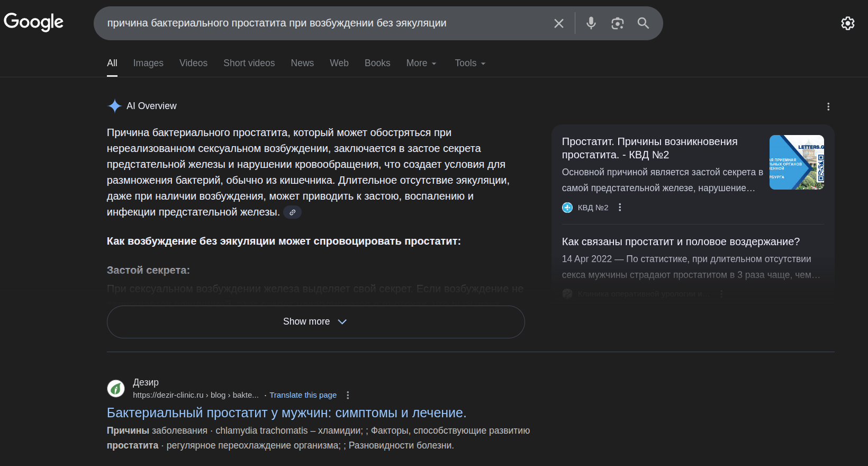The height and width of the screenshot is (466, 868).
Task: Expand the More search categories dropdown
Action: click(421, 63)
